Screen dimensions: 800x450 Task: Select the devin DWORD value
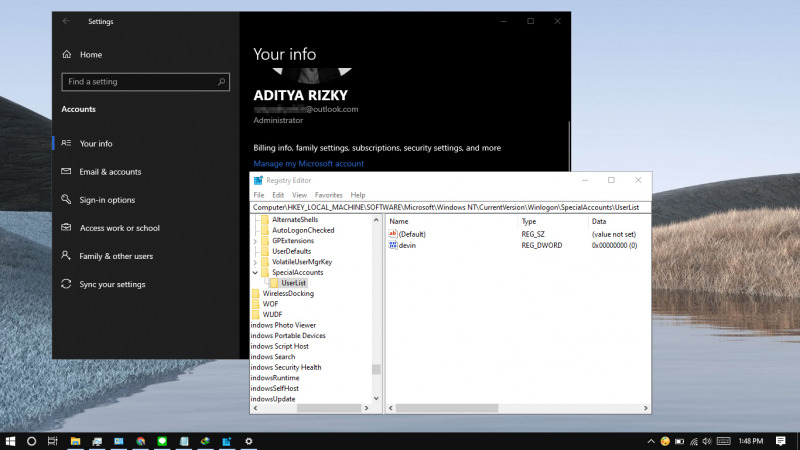click(x=407, y=245)
